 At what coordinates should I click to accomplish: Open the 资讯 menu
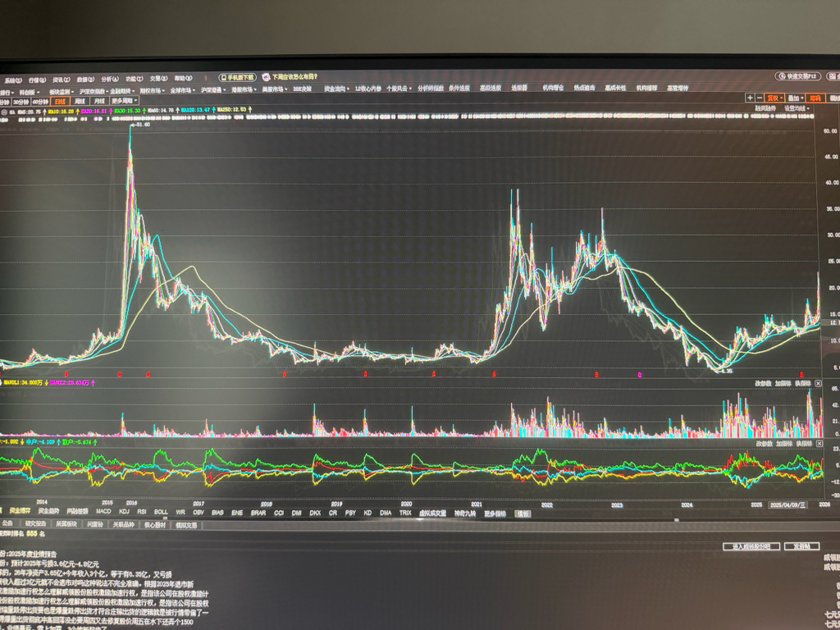point(61,80)
